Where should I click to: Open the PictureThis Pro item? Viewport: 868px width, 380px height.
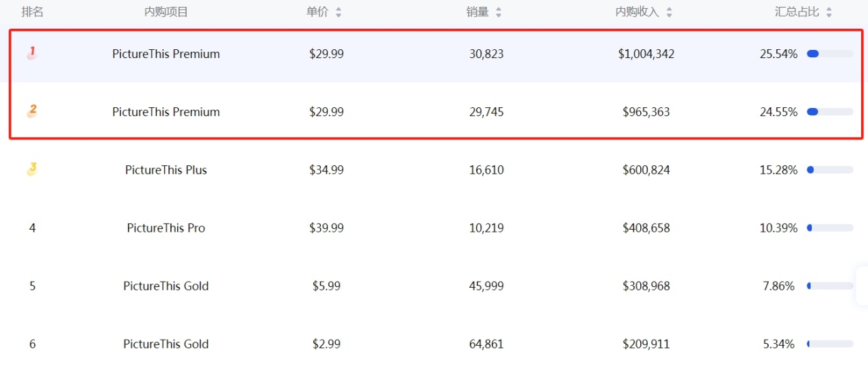point(166,228)
